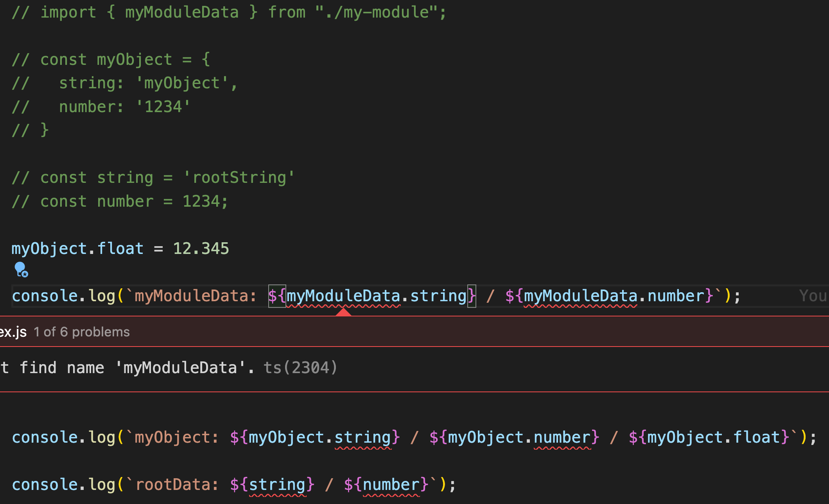Click the ts(2304) error code
Viewport: 829px width, 504px height.
click(x=300, y=368)
